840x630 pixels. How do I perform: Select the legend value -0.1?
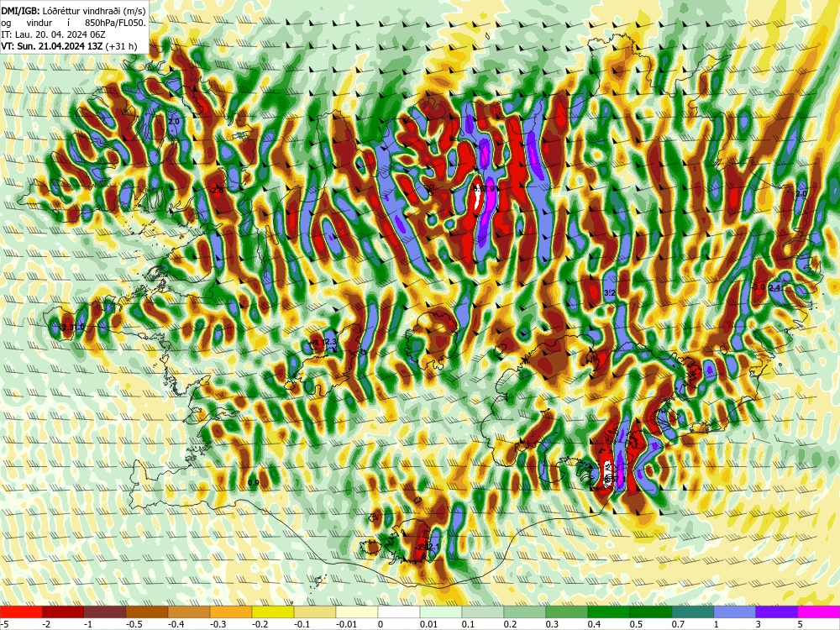pos(301,624)
